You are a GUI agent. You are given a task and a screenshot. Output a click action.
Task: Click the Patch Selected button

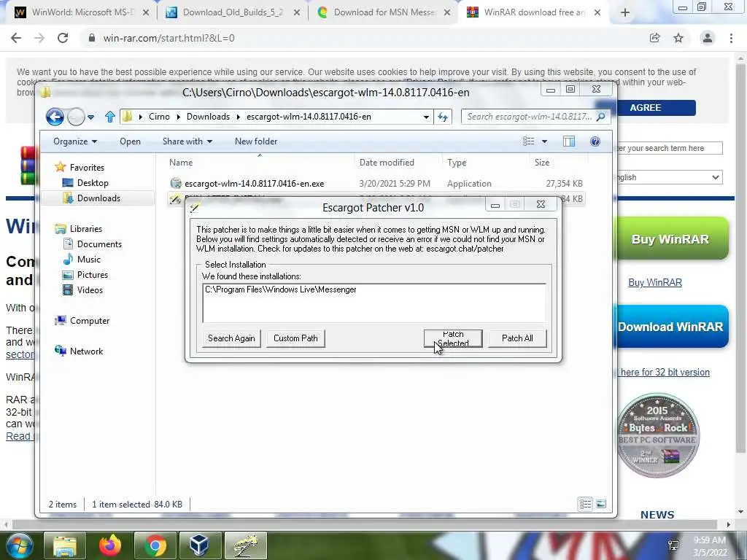[452, 338]
